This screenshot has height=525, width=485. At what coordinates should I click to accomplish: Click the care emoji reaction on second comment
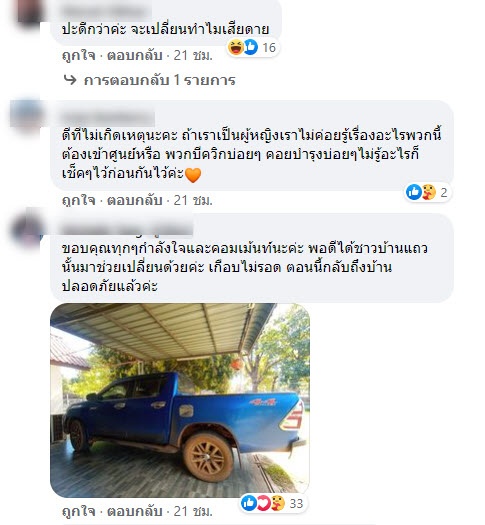pyautogui.click(x=428, y=192)
